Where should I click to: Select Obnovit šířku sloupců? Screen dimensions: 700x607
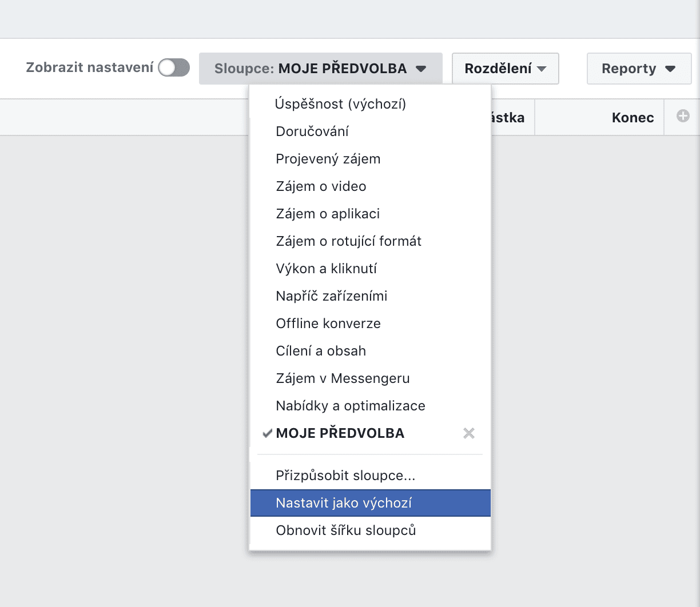(x=346, y=530)
